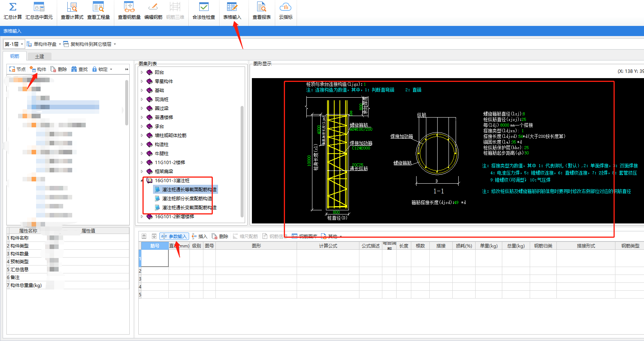Open the 锁定 dropdown arrow
This screenshot has height=341, width=644.
tap(111, 69)
